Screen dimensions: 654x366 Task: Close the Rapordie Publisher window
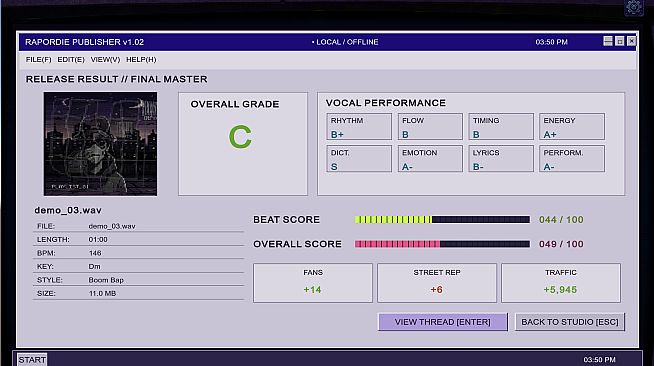click(x=631, y=41)
